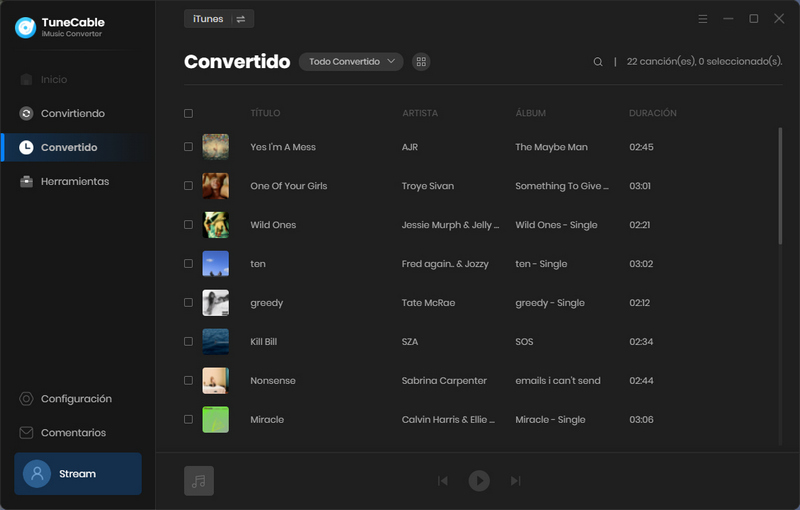The width and height of the screenshot is (800, 510).
Task: Go to Herramientas in the sidebar
Action: pyautogui.click(x=74, y=182)
